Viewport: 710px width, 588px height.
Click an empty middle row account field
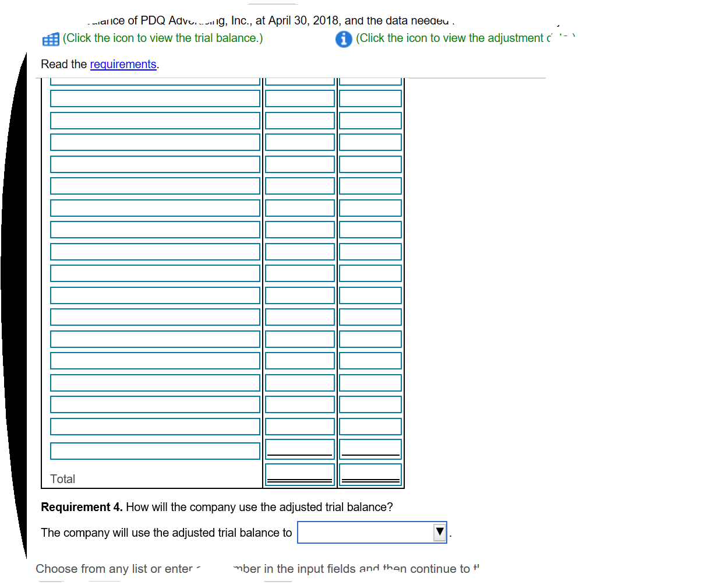154,273
